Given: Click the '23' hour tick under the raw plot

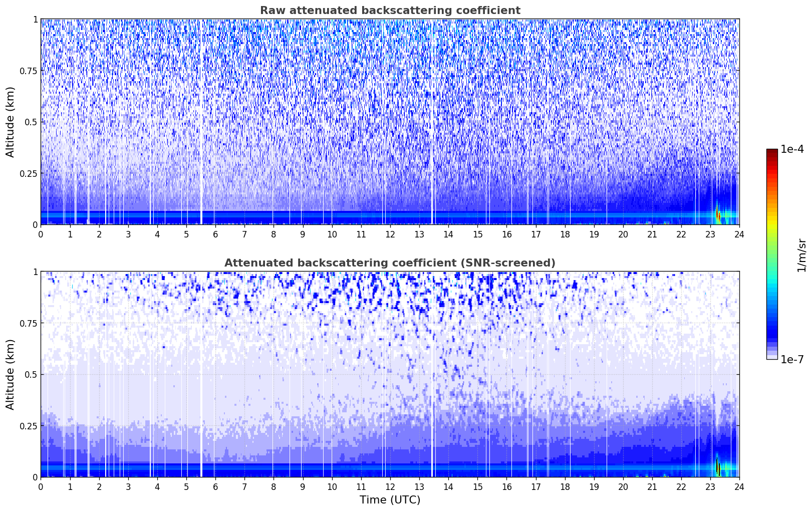Looking at the screenshot, I should [710, 234].
